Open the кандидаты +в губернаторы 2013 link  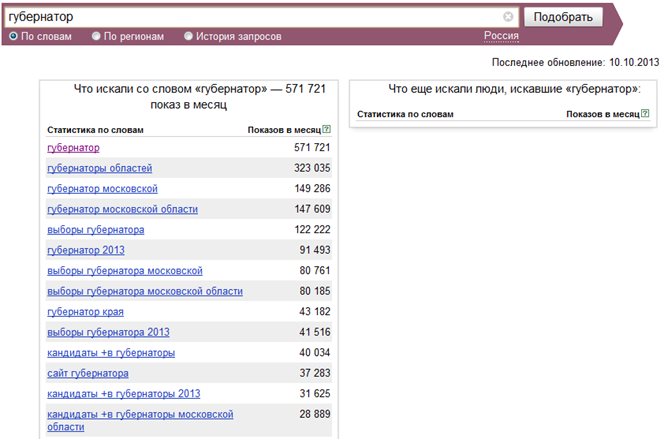coord(124,393)
